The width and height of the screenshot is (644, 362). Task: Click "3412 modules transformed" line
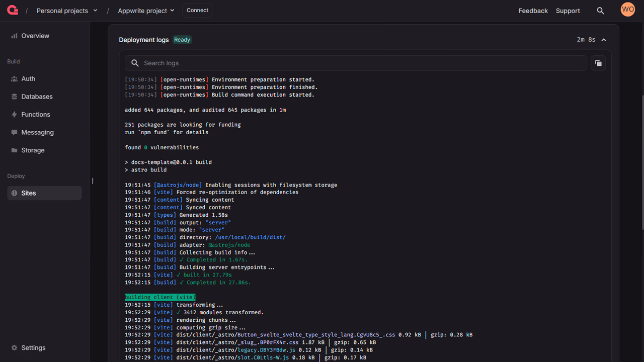(x=194, y=312)
